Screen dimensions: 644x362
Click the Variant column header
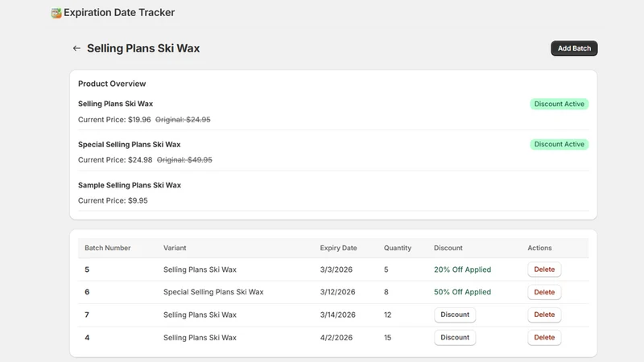(175, 248)
